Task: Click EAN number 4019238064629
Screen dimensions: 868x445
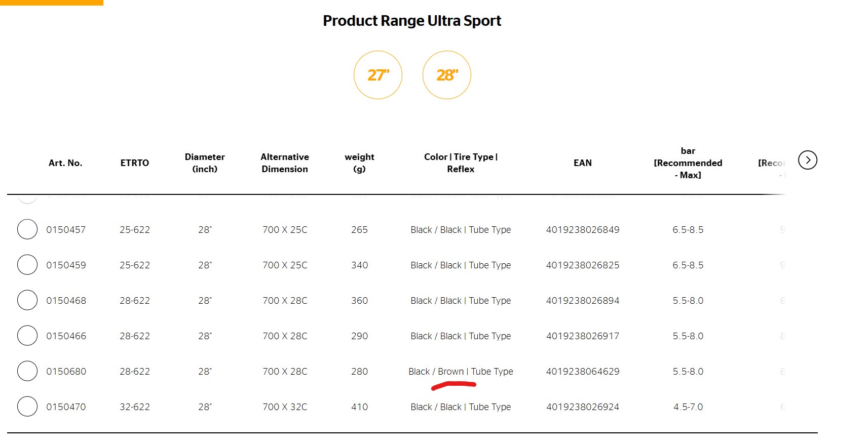Action: click(x=583, y=372)
